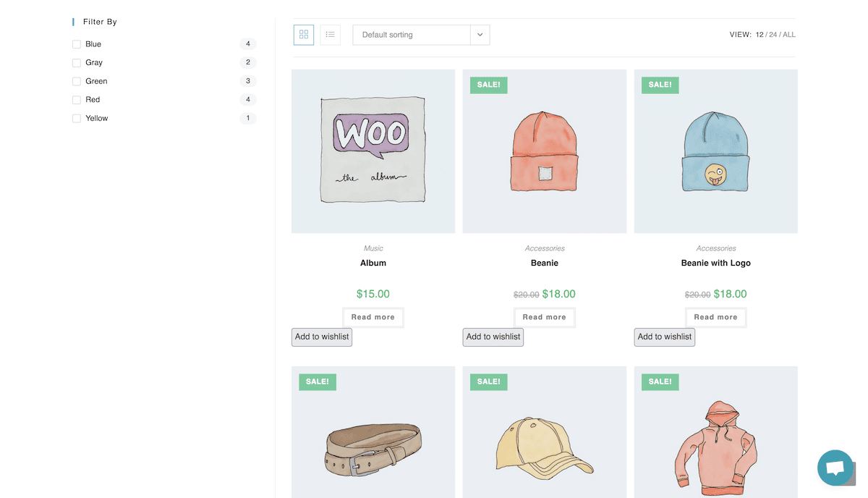
Task: Tick the Gray color filter checkbox
Action: [77, 63]
